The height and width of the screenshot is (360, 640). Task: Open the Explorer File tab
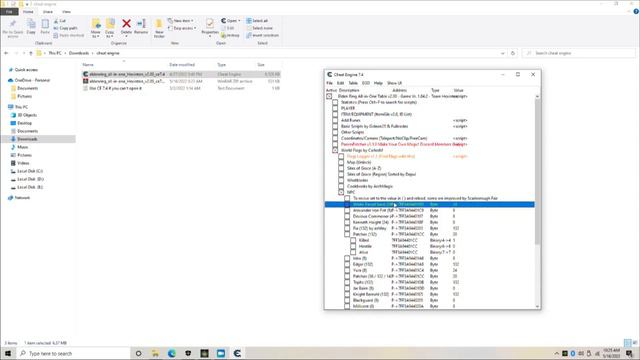click(9, 12)
